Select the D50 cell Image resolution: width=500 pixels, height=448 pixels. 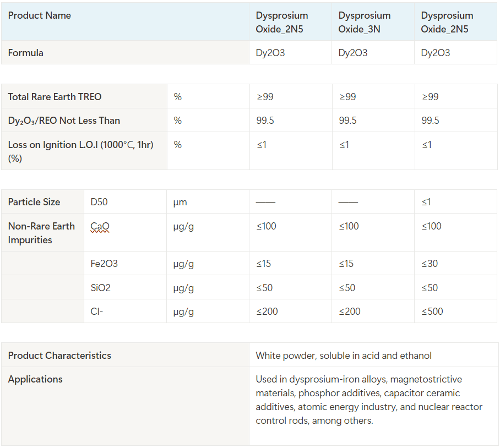click(99, 202)
